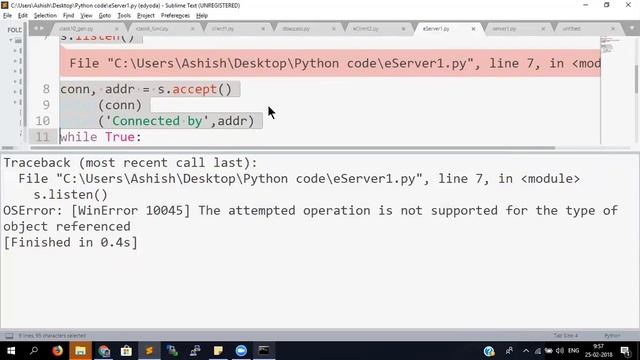Viewport: 640px width, 360px height.
Task: Open the People icon in system tray
Action: (509, 351)
